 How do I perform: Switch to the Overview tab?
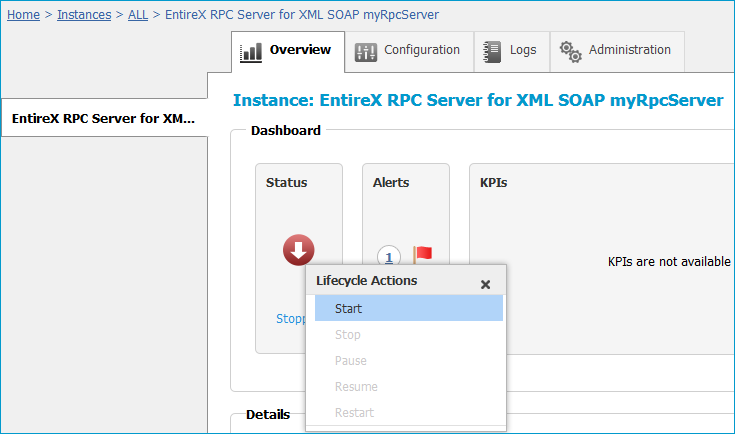click(288, 52)
